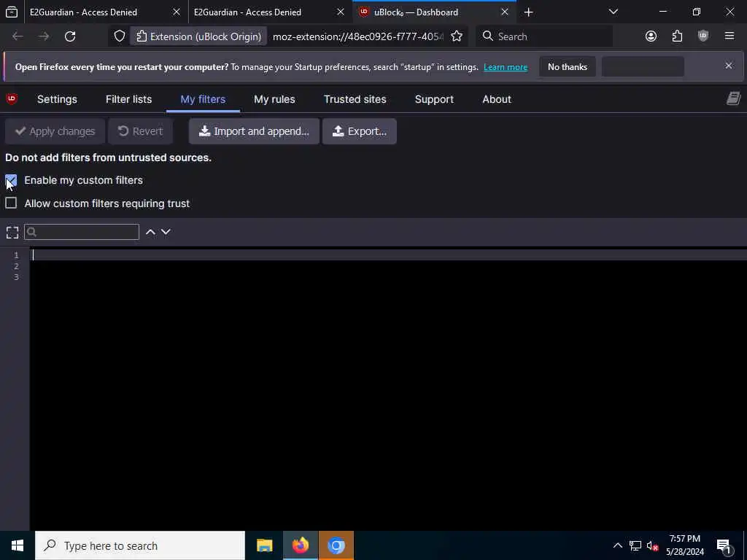Image resolution: width=747 pixels, height=560 pixels.
Task: Click No thanks in startup notification
Action: (x=568, y=66)
